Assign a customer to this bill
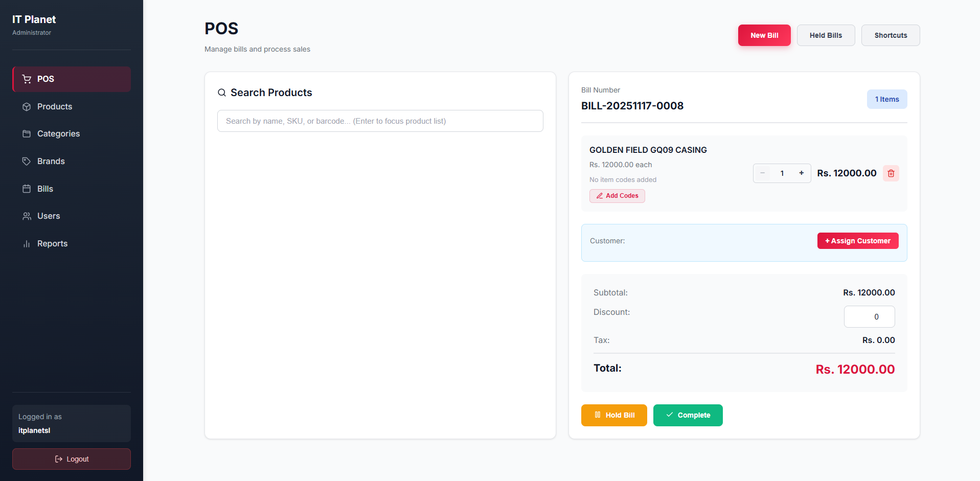Viewport: 980px width, 481px height. point(857,241)
